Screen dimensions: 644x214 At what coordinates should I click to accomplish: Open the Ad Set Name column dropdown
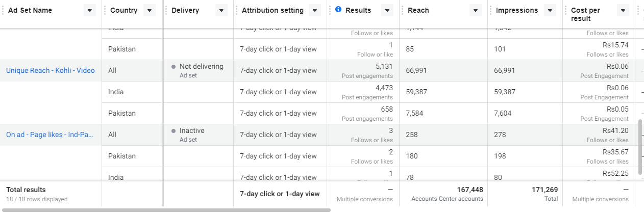(90, 10)
